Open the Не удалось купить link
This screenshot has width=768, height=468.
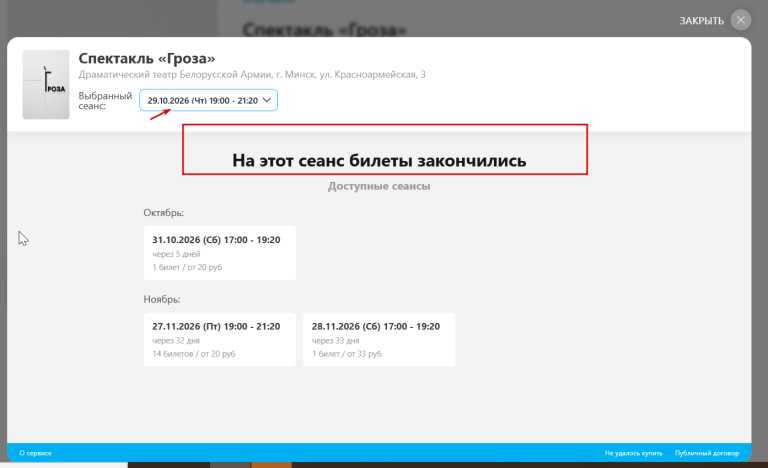tap(633, 453)
